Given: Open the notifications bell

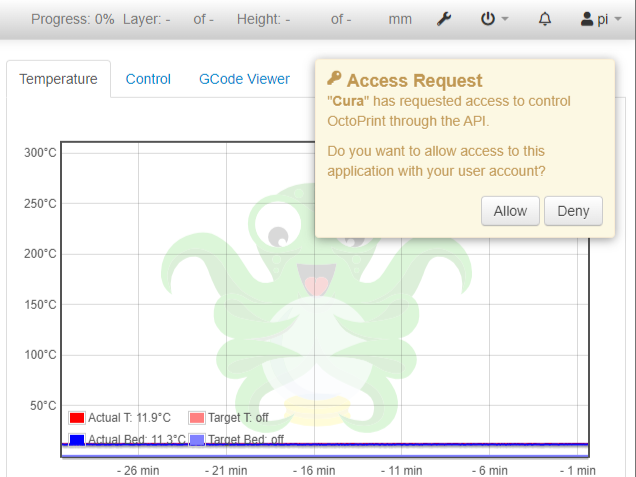Looking at the screenshot, I should click(x=545, y=19).
